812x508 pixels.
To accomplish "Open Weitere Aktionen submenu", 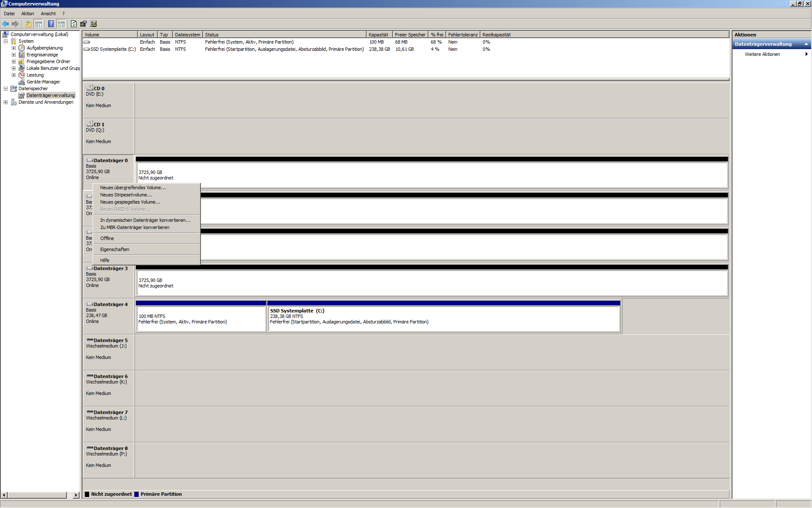I will tap(762, 54).
